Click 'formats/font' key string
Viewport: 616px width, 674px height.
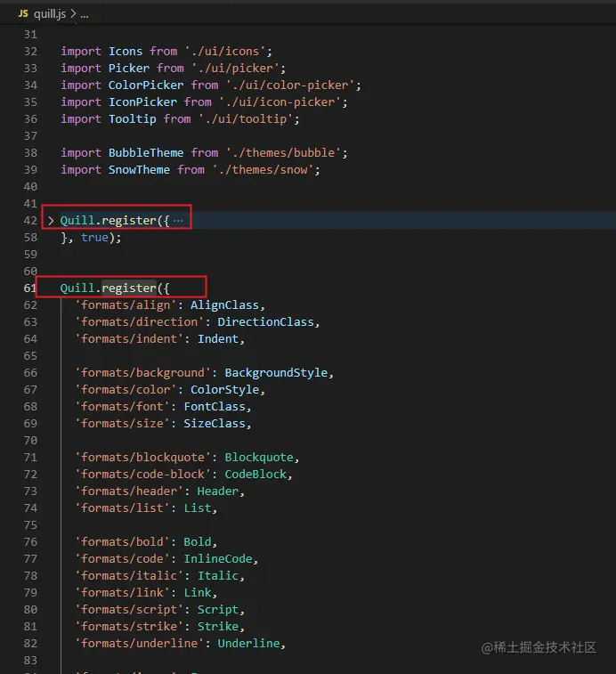click(x=122, y=406)
